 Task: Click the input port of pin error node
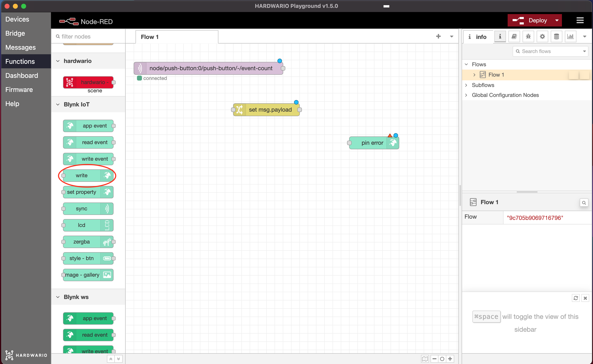click(x=349, y=143)
